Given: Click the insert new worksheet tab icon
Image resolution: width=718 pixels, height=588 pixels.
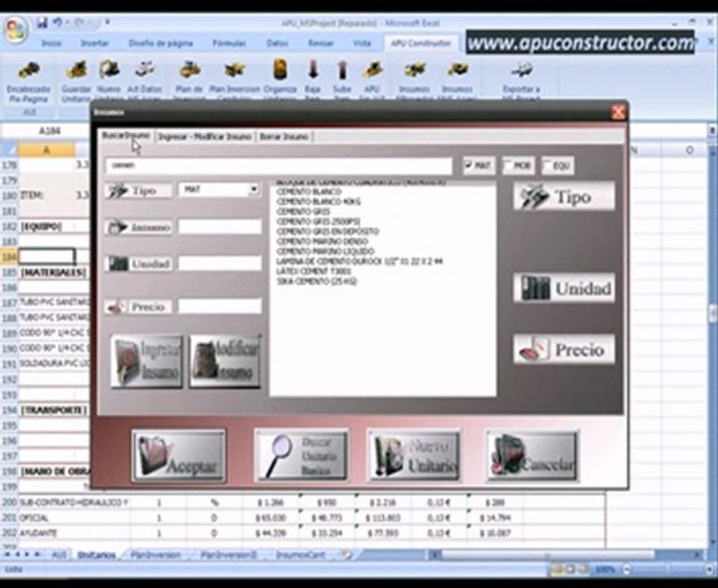Looking at the screenshot, I should [346, 555].
